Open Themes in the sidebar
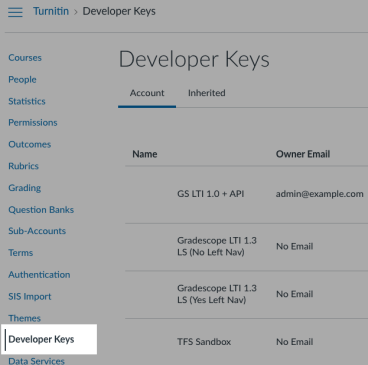Image resolution: width=368 pixels, height=365 pixels. point(24,318)
